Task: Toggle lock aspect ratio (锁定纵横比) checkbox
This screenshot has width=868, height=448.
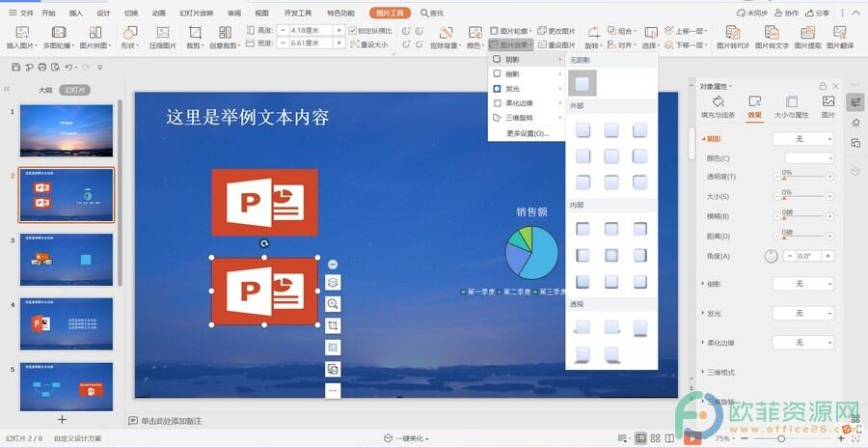Action: [353, 31]
